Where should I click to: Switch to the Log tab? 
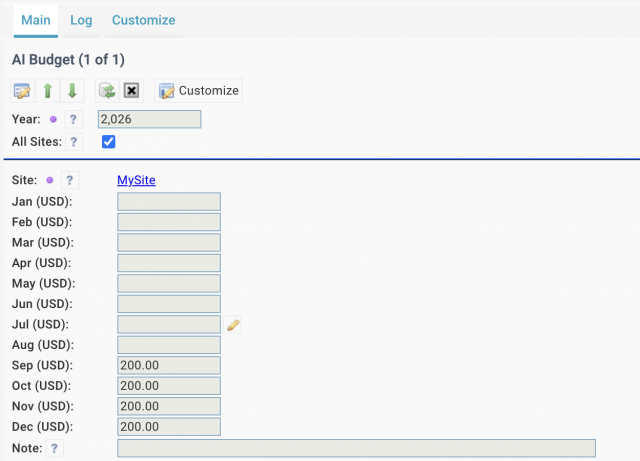click(x=81, y=20)
